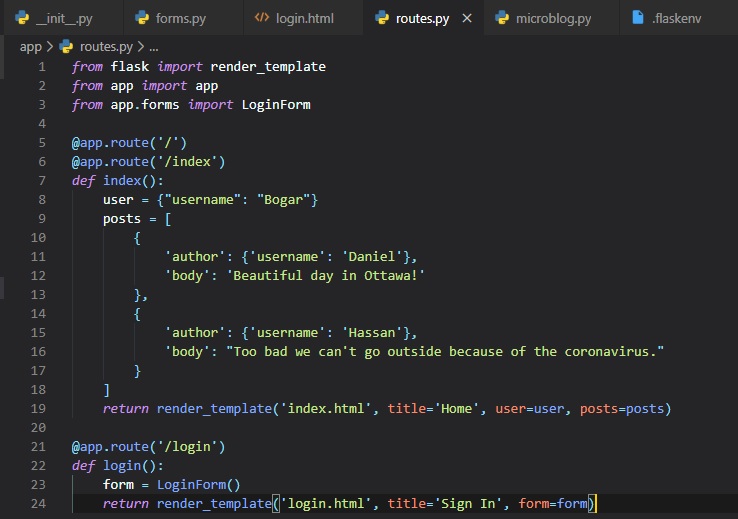This screenshot has height=519, width=738.
Task: Expand the routes.py breadcrumb item
Action: (104, 46)
